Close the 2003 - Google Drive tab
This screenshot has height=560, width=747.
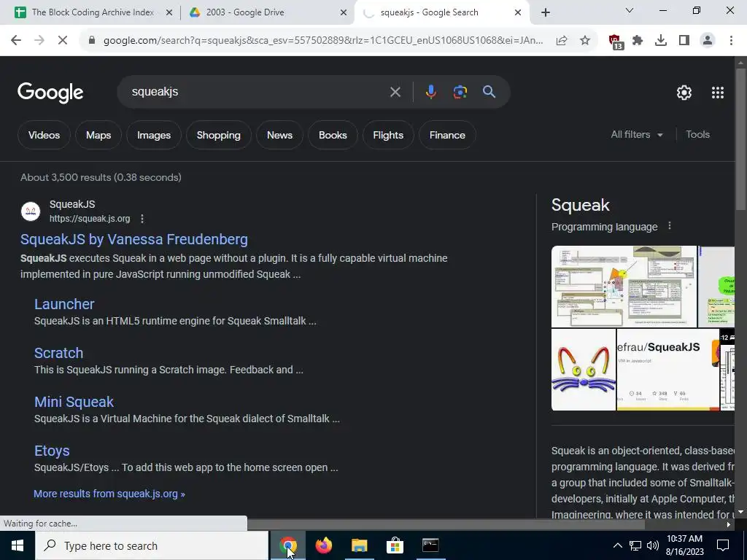[x=343, y=12]
